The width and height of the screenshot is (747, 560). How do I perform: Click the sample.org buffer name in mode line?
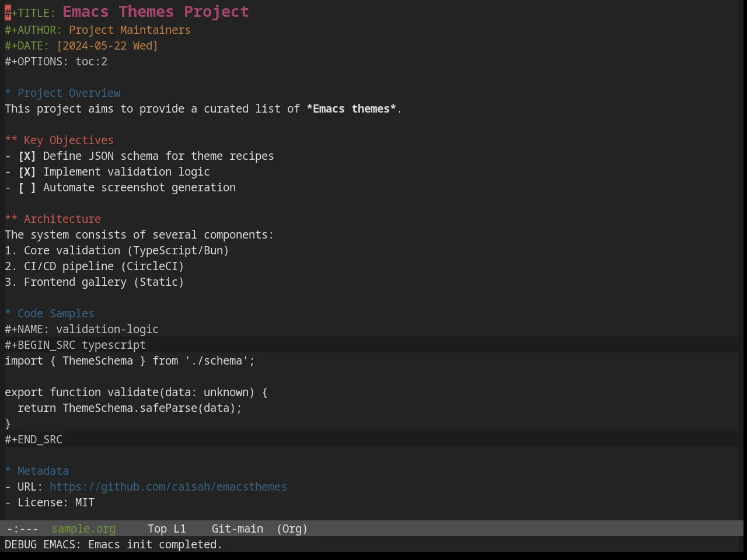83,528
